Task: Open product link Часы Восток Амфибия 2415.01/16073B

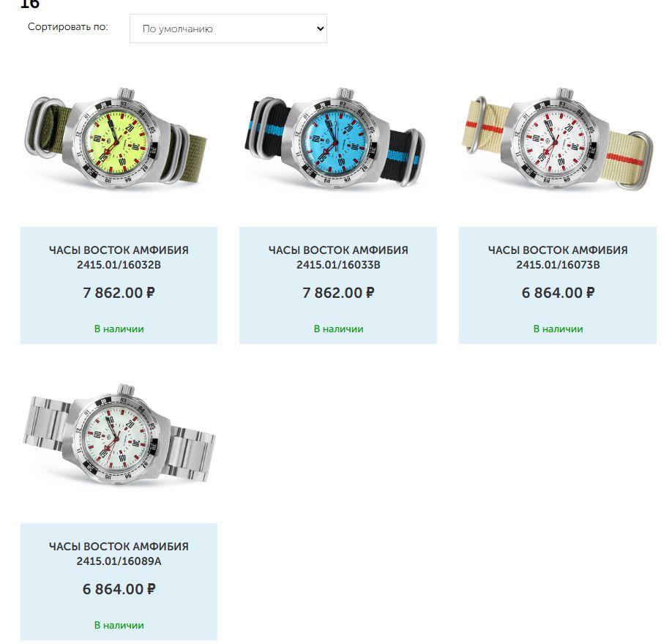Action: tap(558, 257)
